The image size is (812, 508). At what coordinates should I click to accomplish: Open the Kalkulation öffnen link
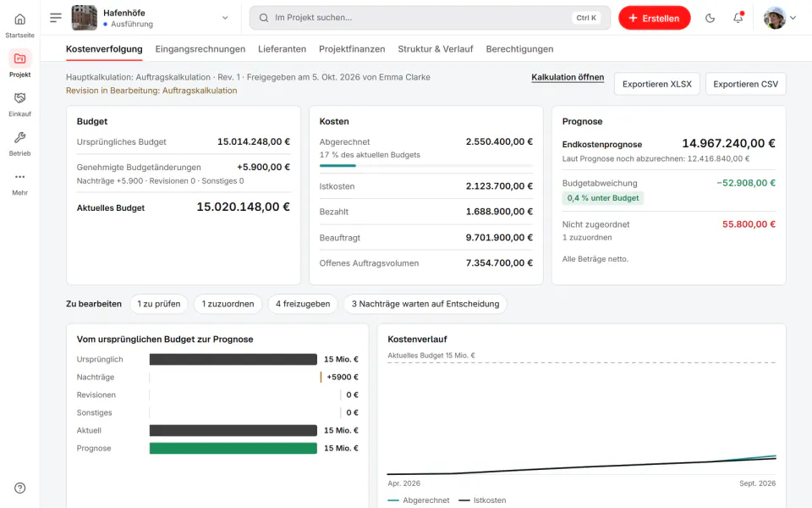tap(568, 77)
